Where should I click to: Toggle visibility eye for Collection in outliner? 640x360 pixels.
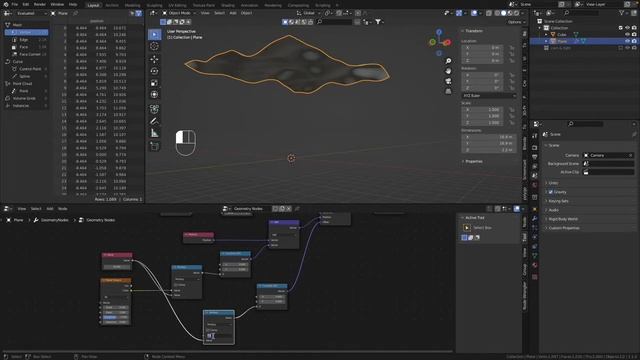tap(627, 28)
